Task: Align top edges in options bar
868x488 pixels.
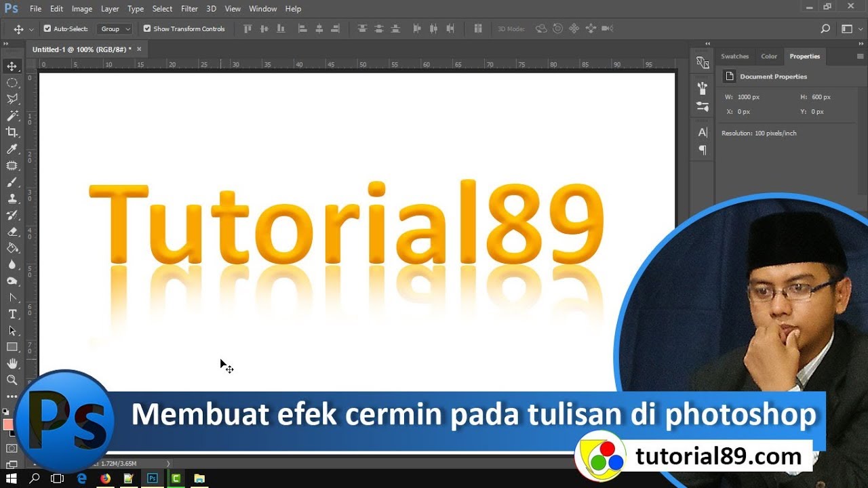Action: coord(248,28)
